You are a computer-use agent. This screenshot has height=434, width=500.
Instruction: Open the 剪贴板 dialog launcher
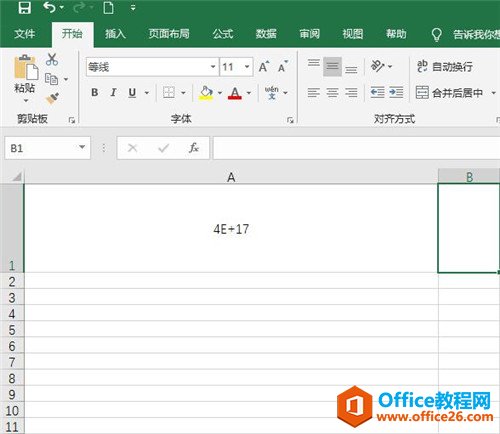pos(72,120)
